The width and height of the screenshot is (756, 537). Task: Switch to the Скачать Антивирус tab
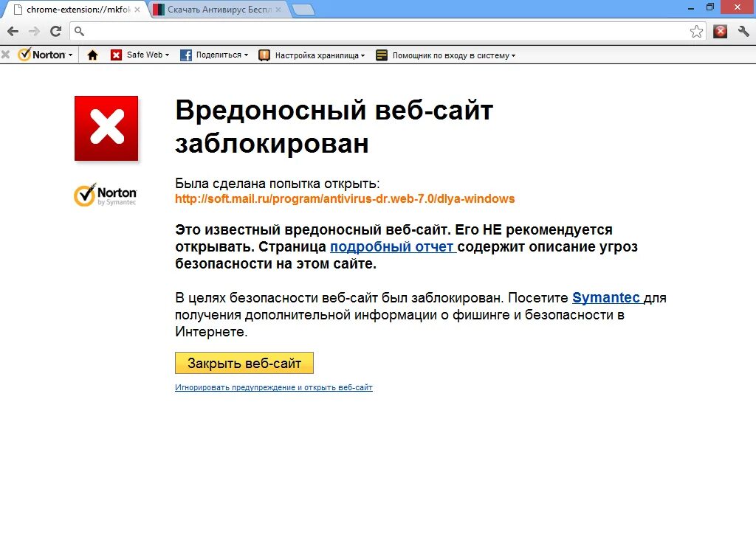pyautogui.click(x=219, y=10)
